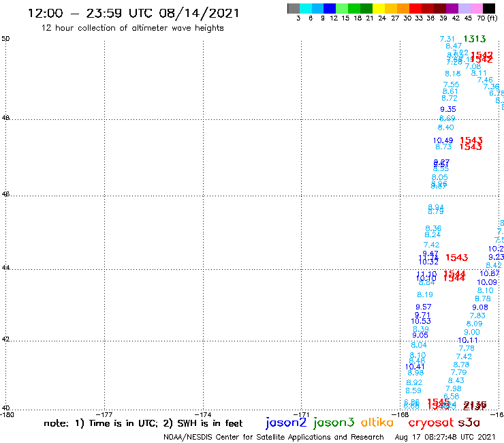Click the subtitle about altimeter wave heights

click(x=132, y=28)
